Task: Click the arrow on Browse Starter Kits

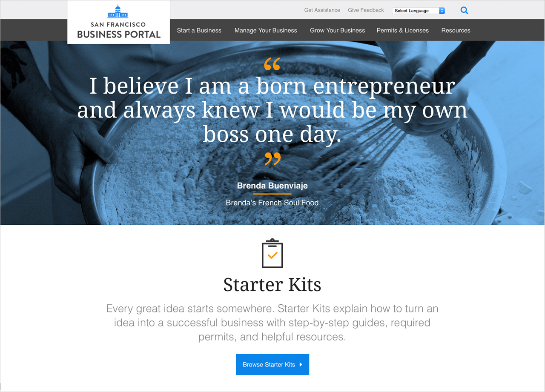Action: click(x=301, y=364)
